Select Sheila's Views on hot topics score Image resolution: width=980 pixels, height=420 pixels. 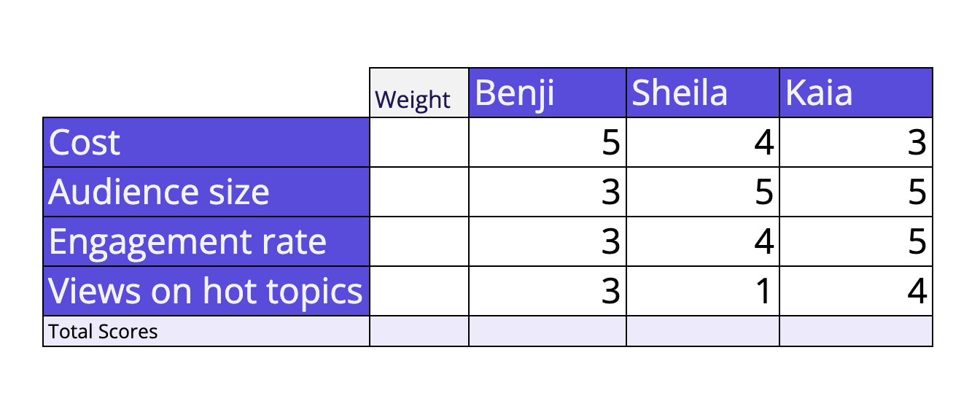702,291
